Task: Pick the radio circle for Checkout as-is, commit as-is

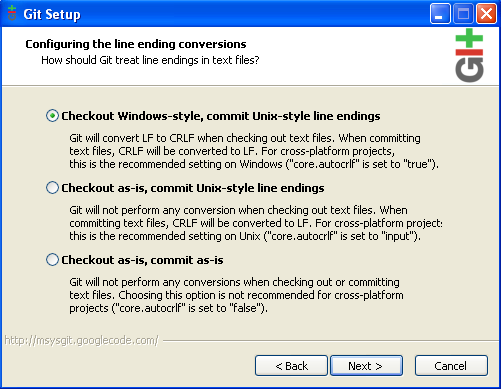Action: click(x=52, y=260)
